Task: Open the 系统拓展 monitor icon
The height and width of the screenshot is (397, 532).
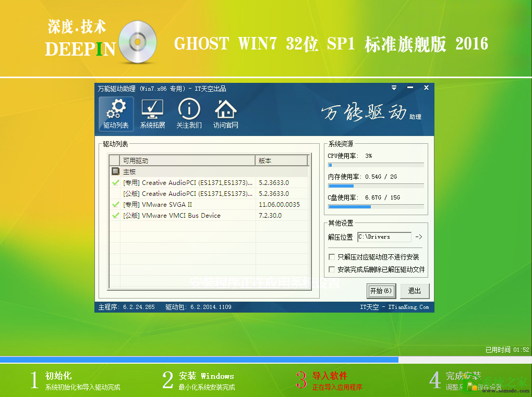Action: 152,114
